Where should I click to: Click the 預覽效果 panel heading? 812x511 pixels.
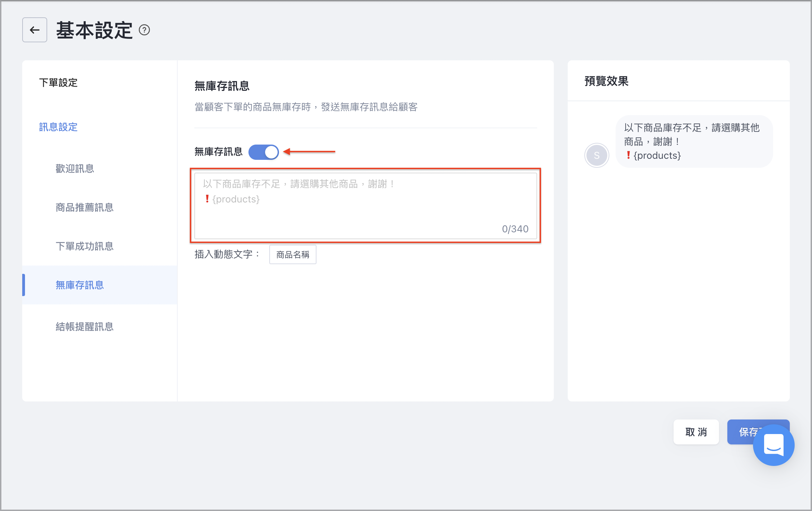607,81
